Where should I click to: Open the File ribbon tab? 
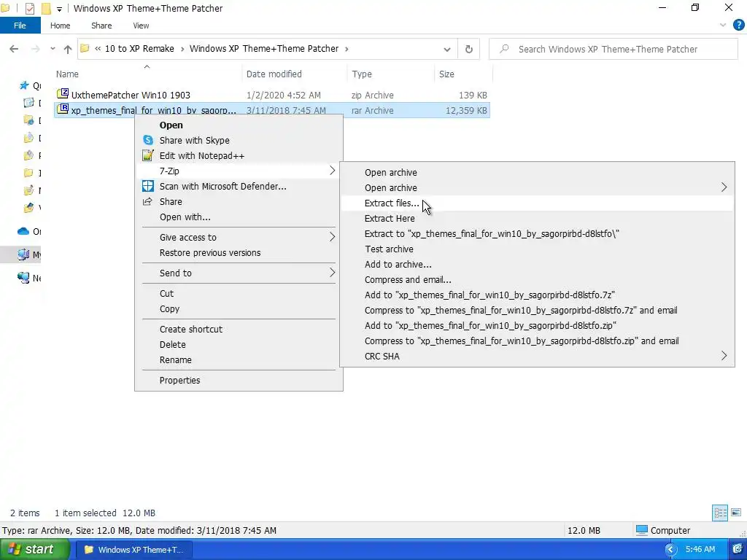coord(20,26)
